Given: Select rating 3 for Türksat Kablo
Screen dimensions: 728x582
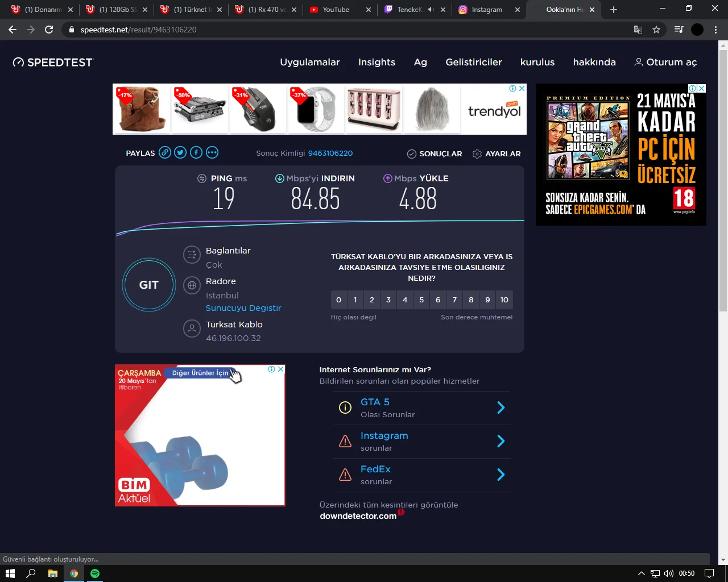Looking at the screenshot, I should coord(388,300).
